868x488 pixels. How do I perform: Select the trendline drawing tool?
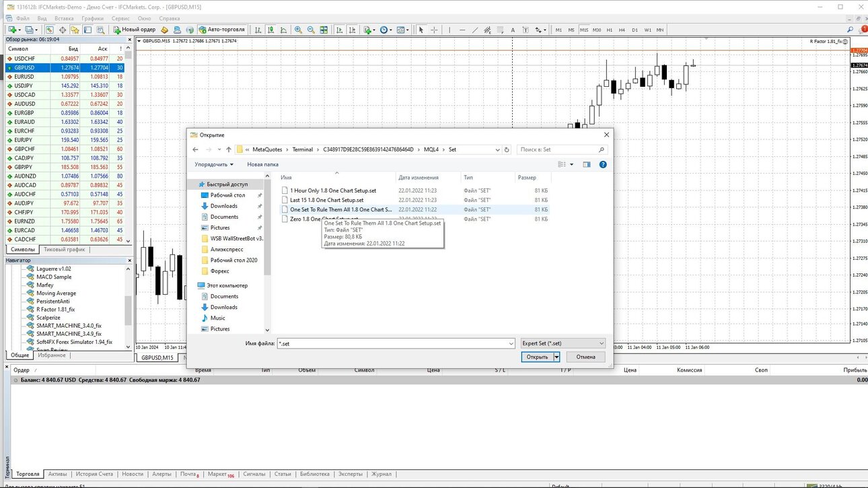click(x=475, y=30)
